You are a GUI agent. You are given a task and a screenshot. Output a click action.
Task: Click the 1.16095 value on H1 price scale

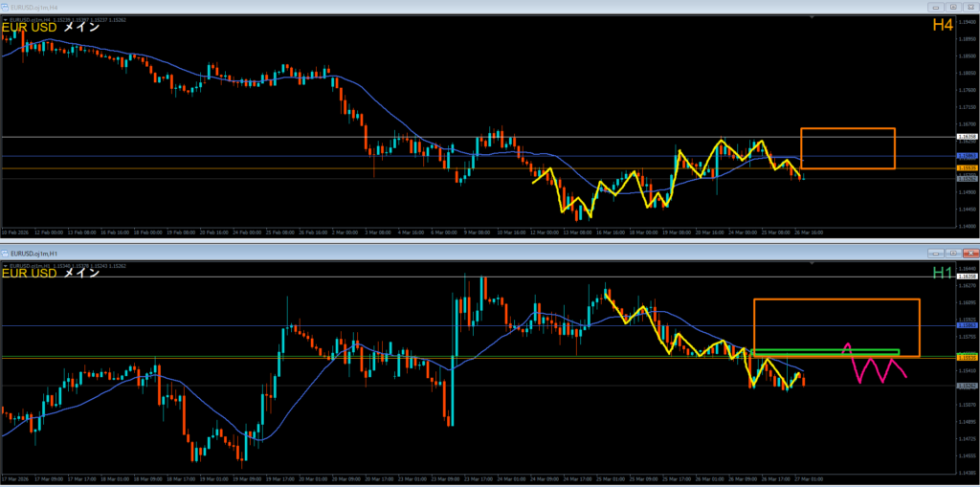coord(967,302)
